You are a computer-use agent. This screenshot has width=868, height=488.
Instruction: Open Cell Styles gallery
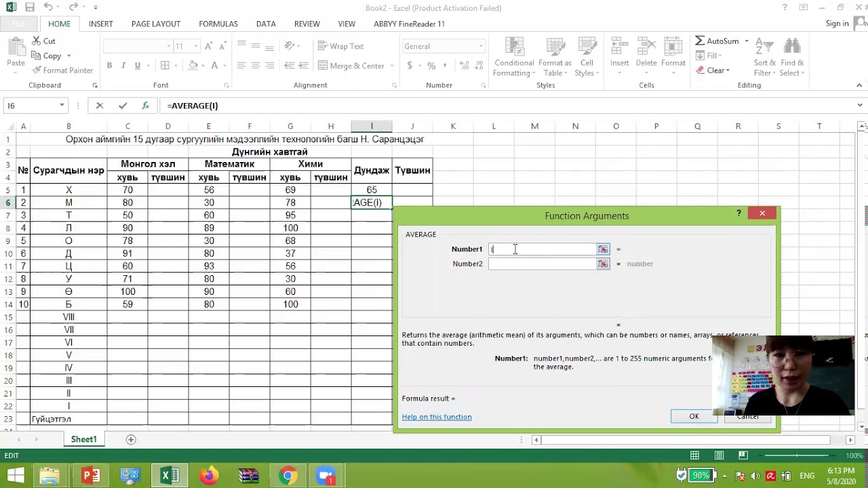(587, 56)
